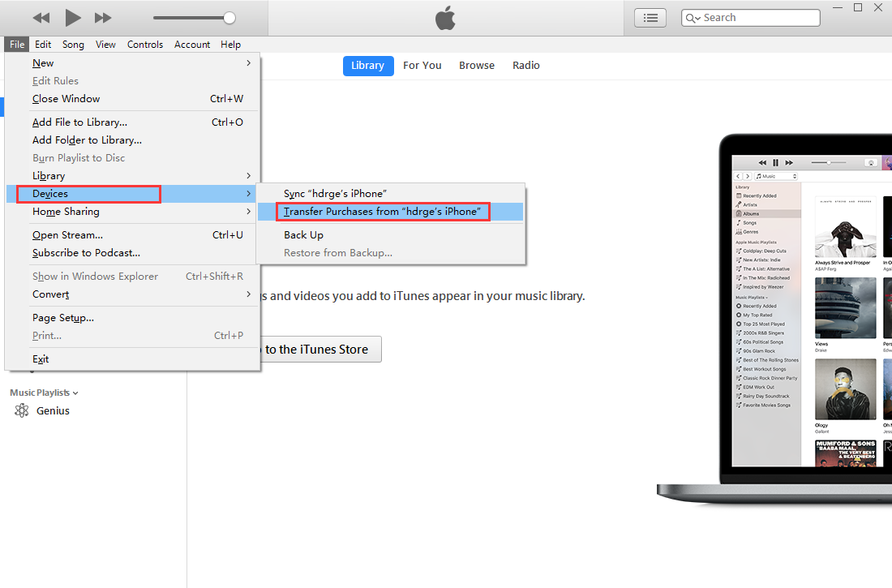Viewport: 892px width, 588px height.
Task: Select Transfer Purchases from "hdrge's iPhone"
Action: point(390,211)
